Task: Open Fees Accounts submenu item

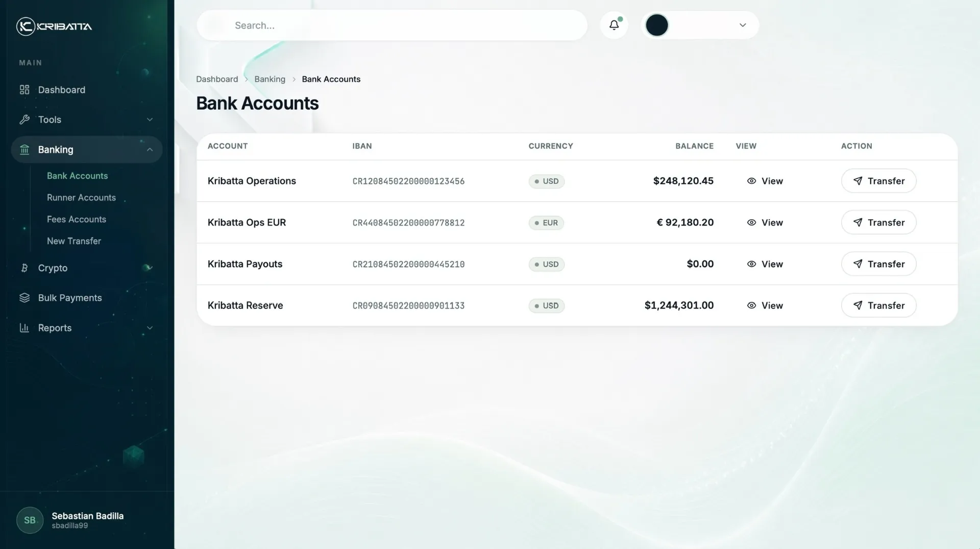Action: click(x=77, y=219)
